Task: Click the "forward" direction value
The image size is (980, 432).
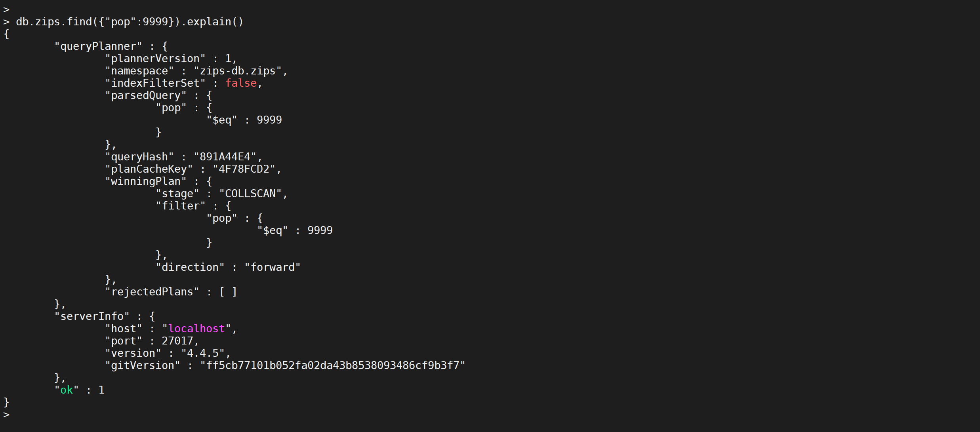Action: pos(273,267)
